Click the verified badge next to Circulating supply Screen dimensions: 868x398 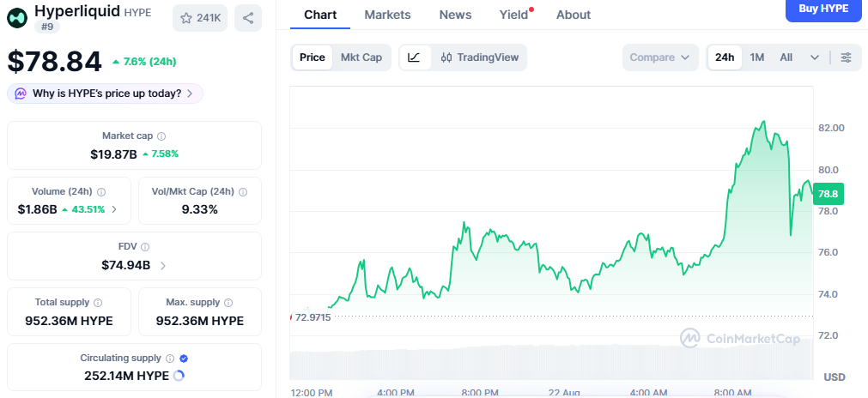184,359
